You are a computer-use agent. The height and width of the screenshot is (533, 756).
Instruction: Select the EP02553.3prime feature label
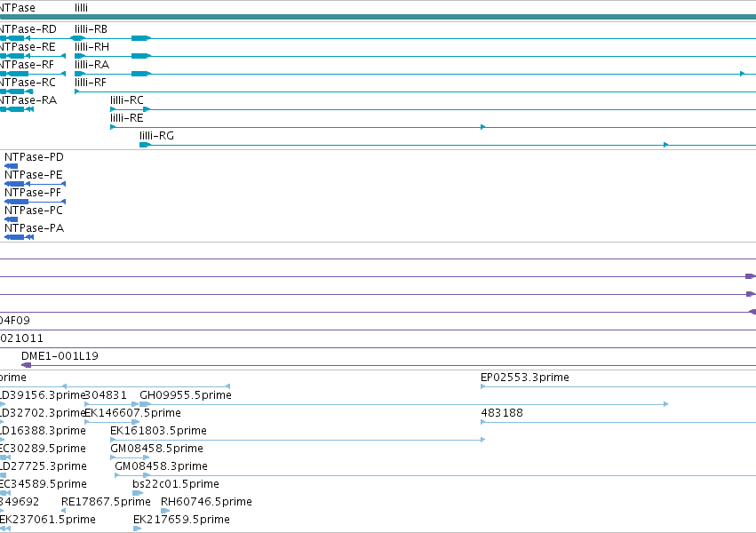coord(524,378)
